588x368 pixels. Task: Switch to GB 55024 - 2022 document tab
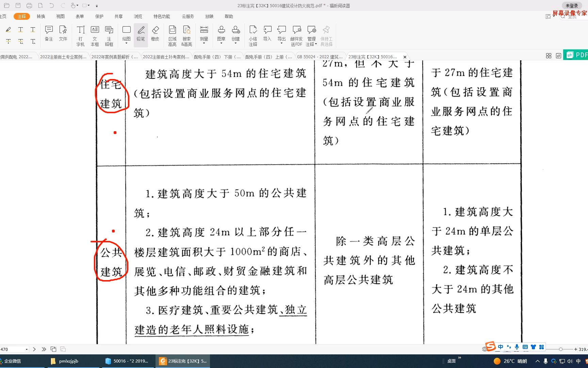[320, 57]
